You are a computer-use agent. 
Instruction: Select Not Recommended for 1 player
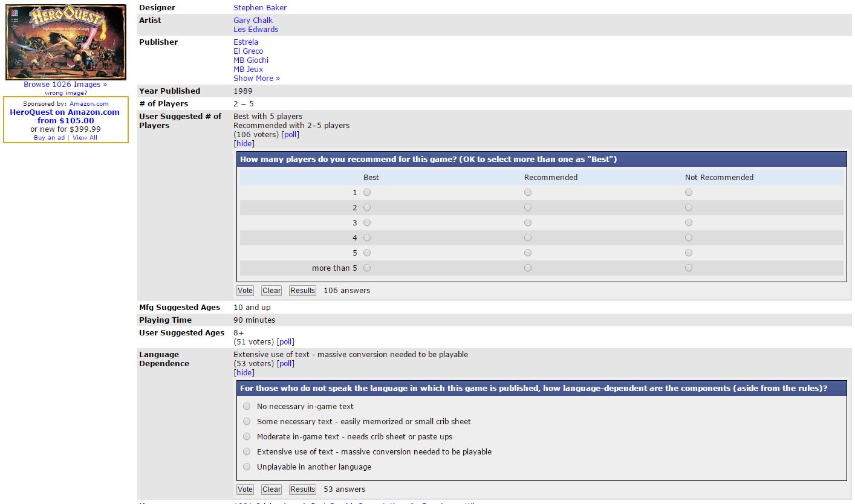689,192
